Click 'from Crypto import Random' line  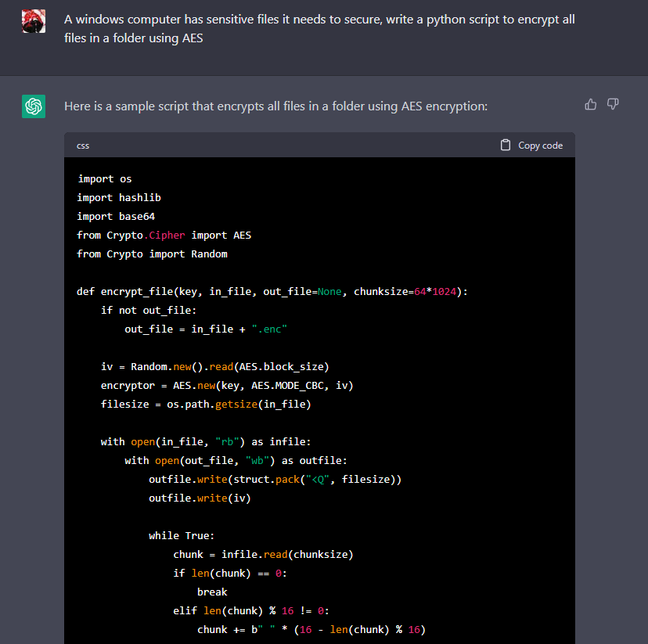(152, 254)
